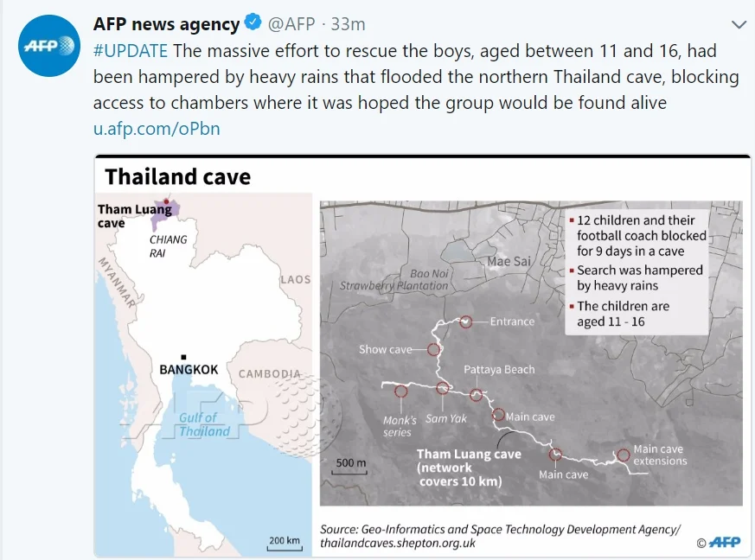Open the AFP profile avatar
This screenshot has height=560, width=755.
coord(49,46)
